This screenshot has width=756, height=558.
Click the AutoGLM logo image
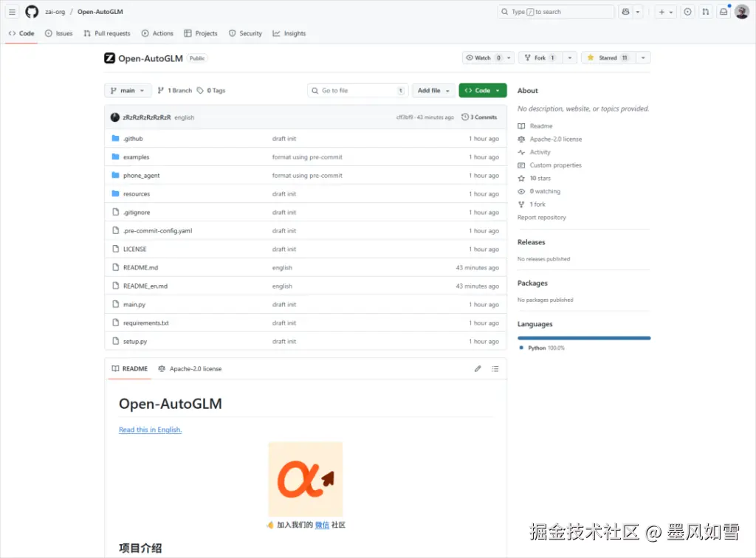pos(305,479)
